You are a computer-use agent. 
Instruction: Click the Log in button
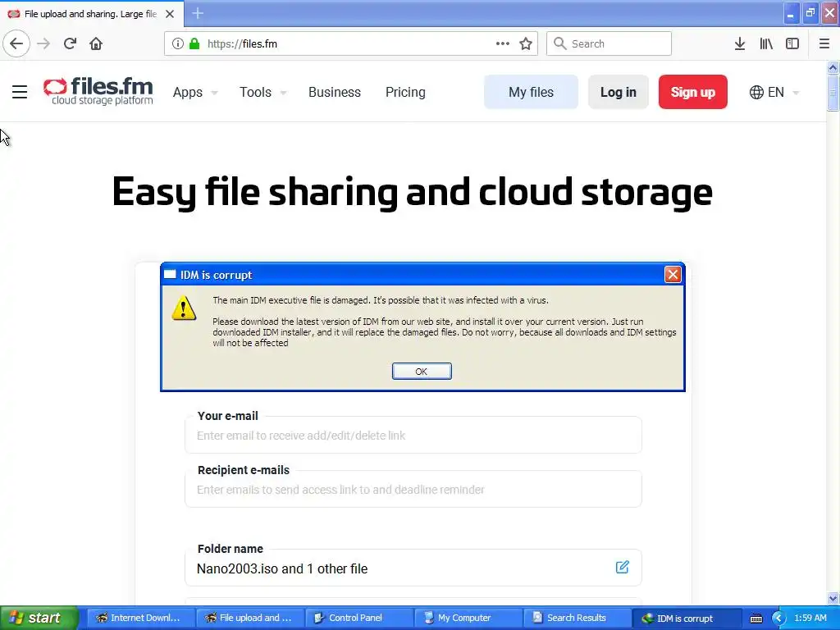[619, 92]
